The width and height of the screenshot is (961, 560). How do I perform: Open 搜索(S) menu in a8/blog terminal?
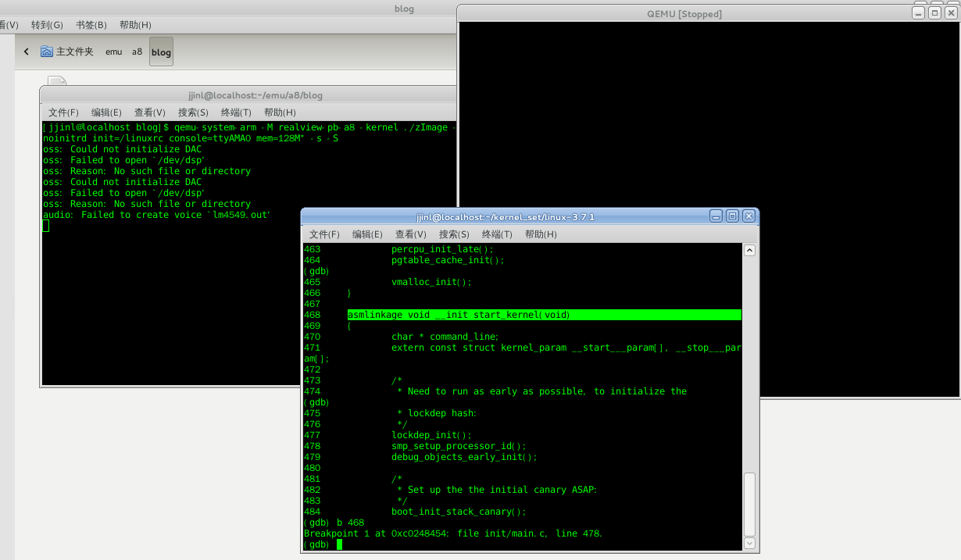click(x=192, y=112)
